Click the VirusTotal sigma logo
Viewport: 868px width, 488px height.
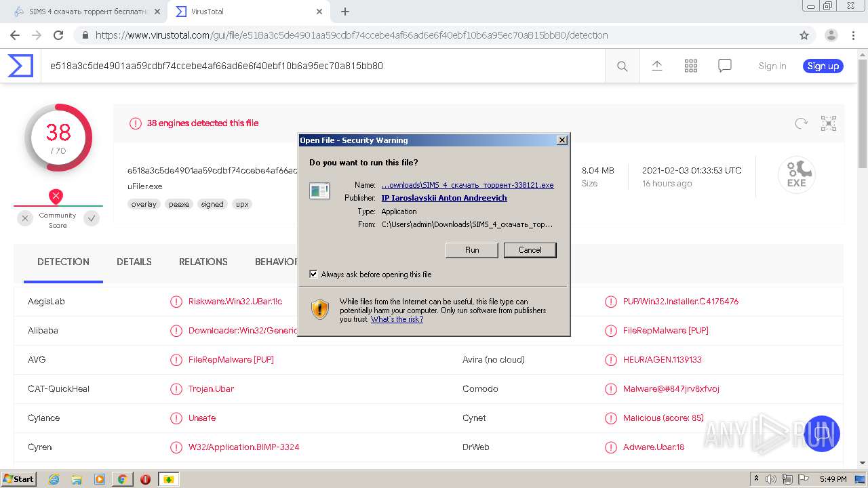click(x=20, y=66)
